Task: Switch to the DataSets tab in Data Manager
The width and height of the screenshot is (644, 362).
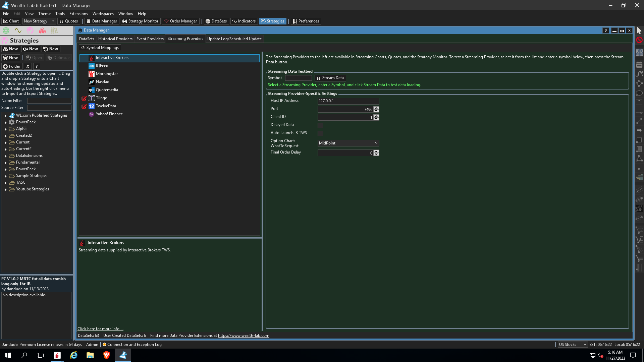Action: (x=87, y=39)
